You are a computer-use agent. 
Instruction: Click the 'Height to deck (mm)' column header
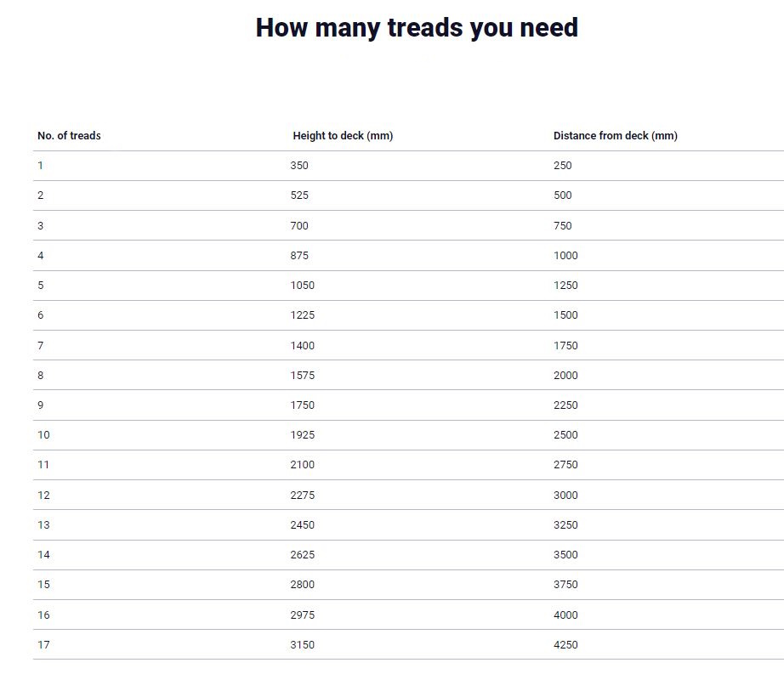(343, 136)
